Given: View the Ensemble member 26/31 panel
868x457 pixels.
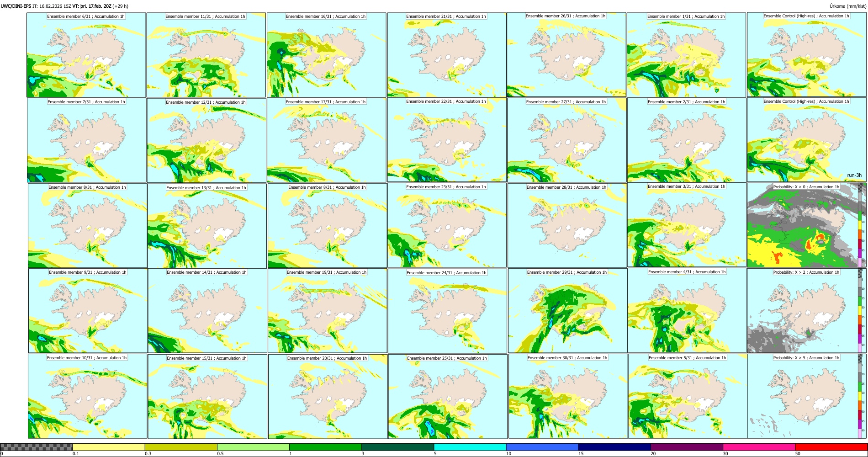Looking at the screenshot, I should [566, 54].
